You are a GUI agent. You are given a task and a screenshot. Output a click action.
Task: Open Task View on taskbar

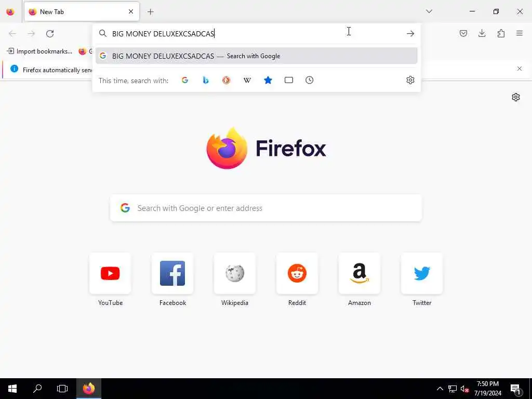[62, 389]
